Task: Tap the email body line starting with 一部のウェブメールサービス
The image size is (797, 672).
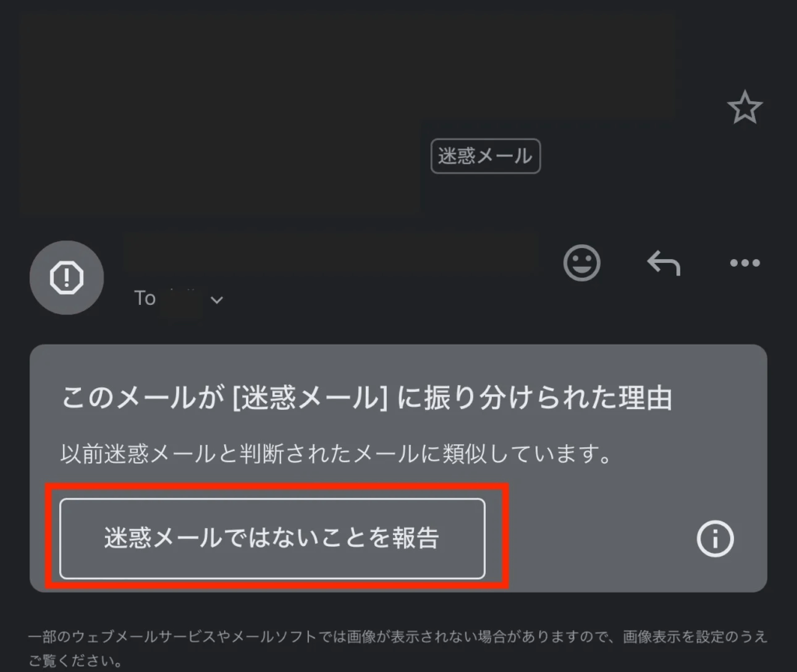Action: [x=398, y=636]
